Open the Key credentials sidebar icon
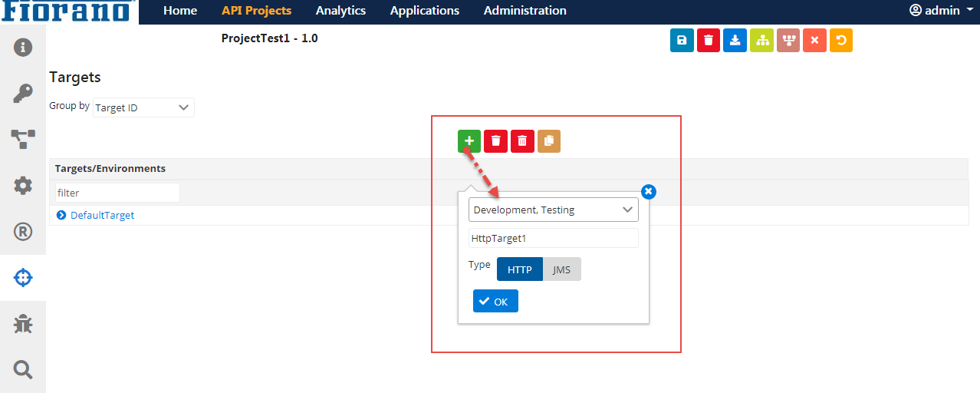 click(x=23, y=94)
